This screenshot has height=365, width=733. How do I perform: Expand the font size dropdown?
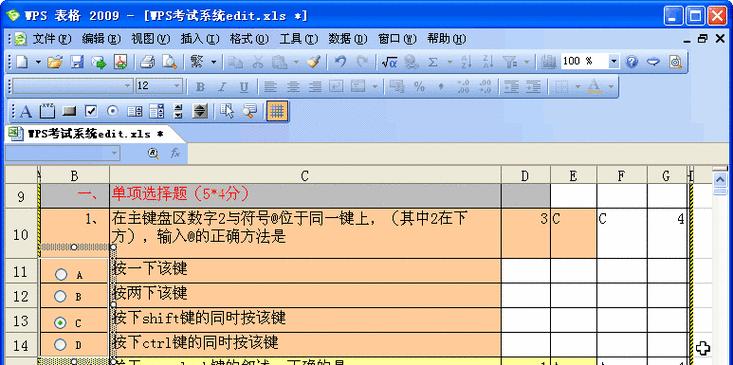click(x=177, y=86)
